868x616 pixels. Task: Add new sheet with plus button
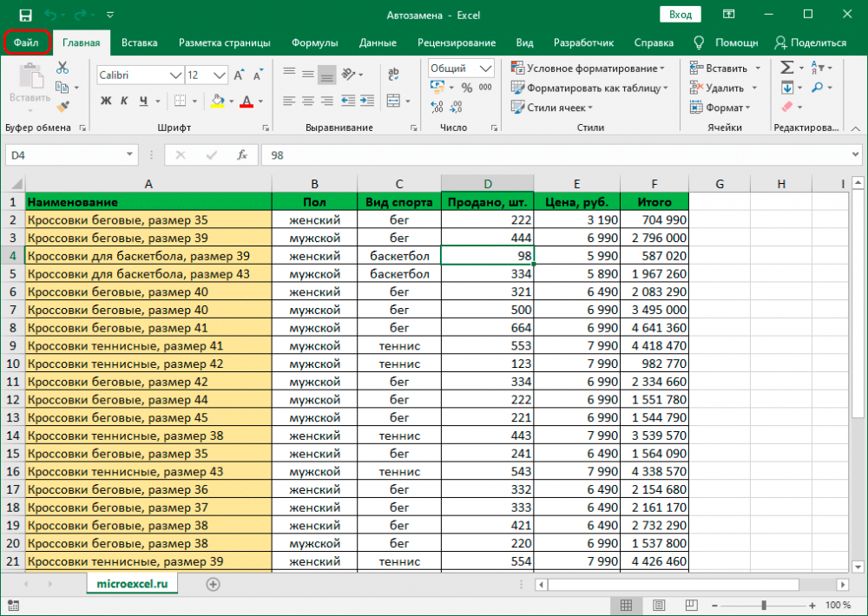point(214,584)
